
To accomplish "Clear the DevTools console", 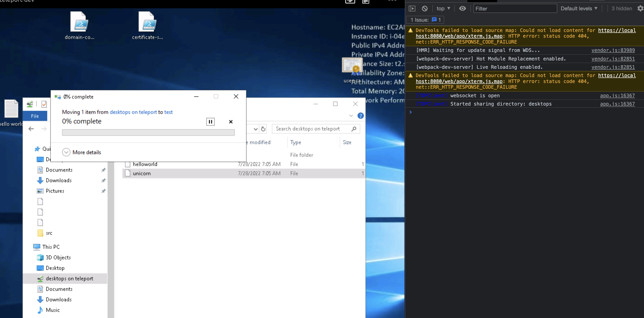I will [425, 9].
